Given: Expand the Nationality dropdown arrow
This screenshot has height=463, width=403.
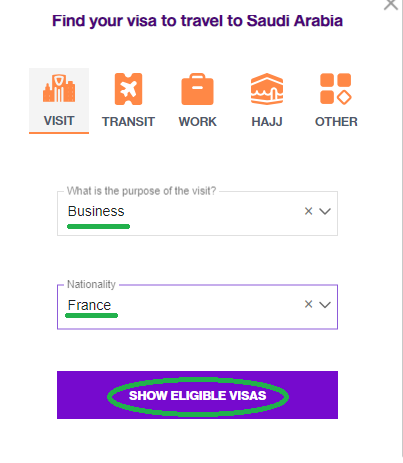Looking at the screenshot, I should [x=325, y=305].
